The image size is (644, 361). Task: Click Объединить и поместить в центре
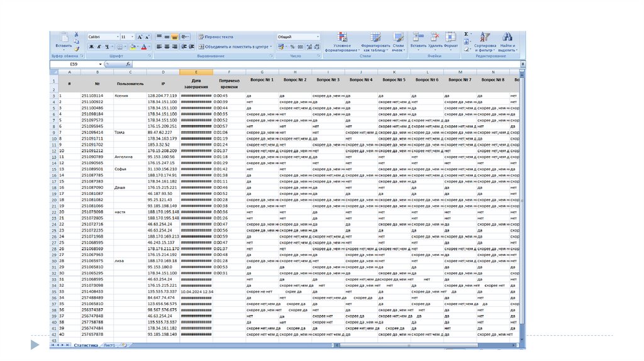(x=235, y=47)
